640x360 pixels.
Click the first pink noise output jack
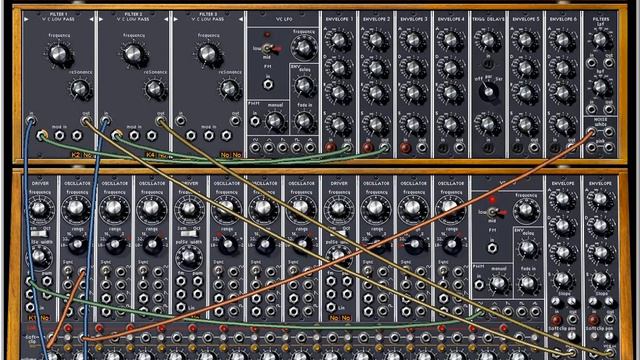pyautogui.click(x=591, y=147)
